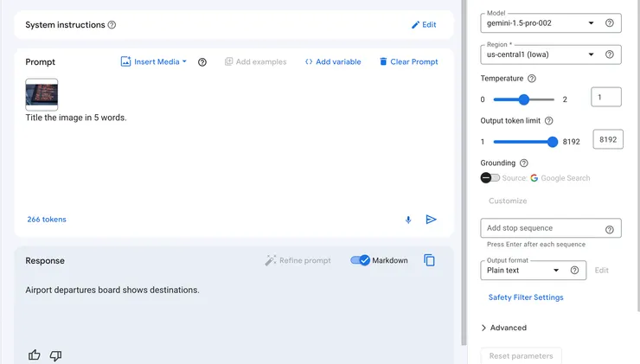The image size is (640, 364).
Task: Click the Temperature value input box
Action: (606, 97)
